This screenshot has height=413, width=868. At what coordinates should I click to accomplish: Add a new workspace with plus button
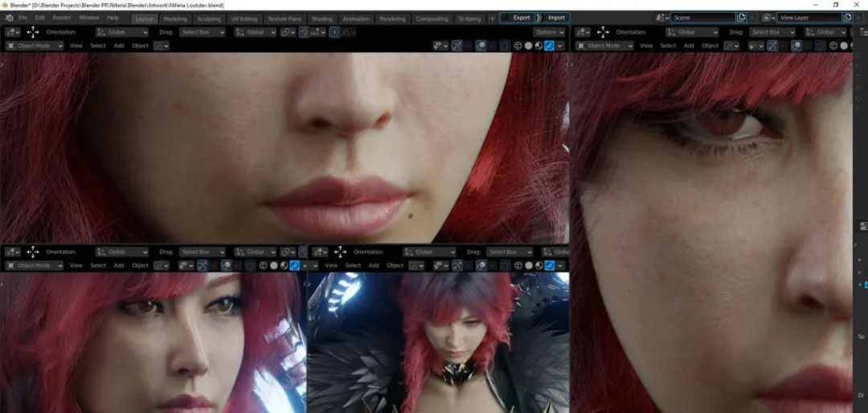pyautogui.click(x=492, y=18)
